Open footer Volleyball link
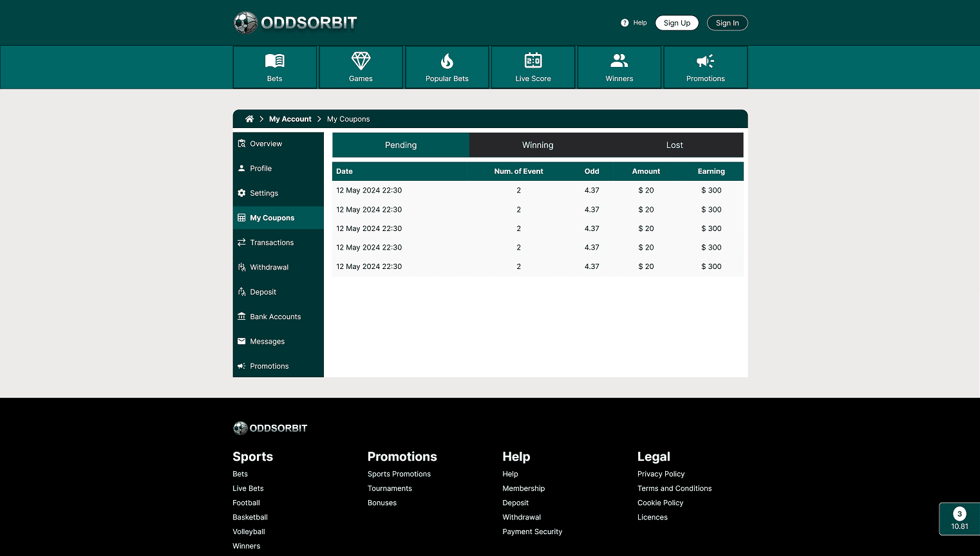 tap(249, 532)
